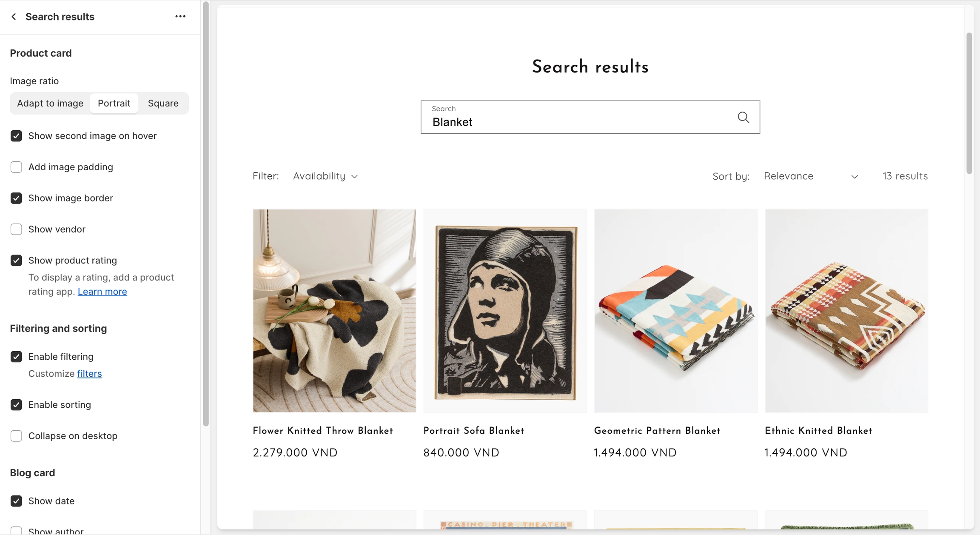
Task: Choose the Square image ratio
Action: (163, 103)
